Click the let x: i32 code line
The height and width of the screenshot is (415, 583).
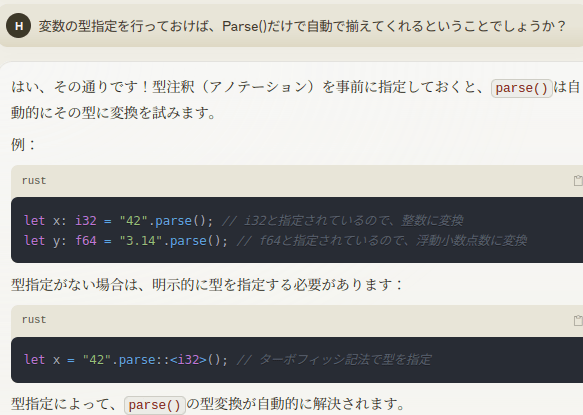(x=243, y=221)
